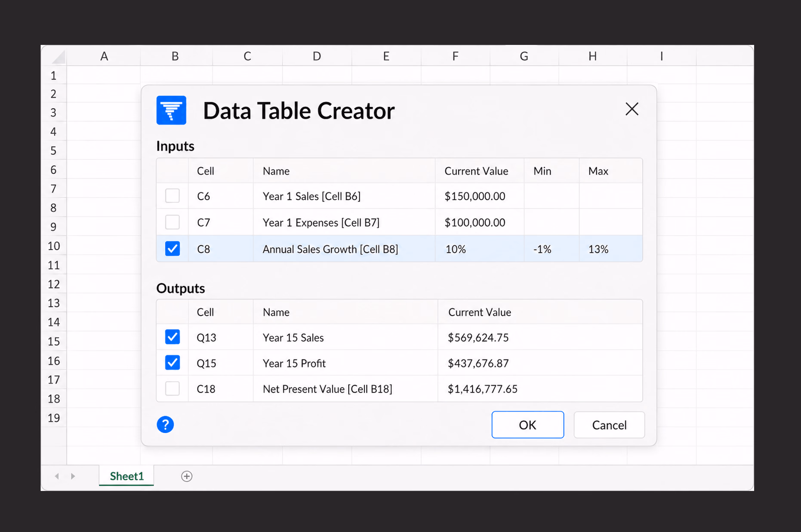Click the $150,000.00 current value
This screenshot has width=801, height=532.
click(475, 196)
